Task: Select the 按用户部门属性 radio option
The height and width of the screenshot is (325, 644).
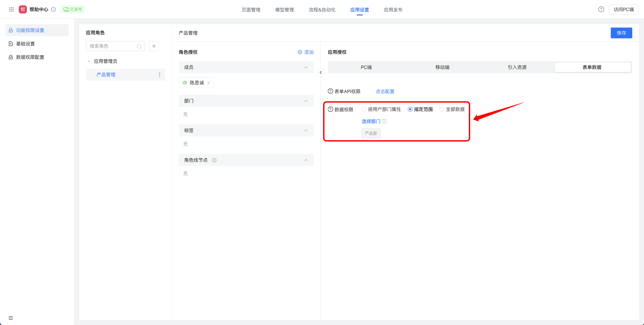Action: click(x=364, y=109)
